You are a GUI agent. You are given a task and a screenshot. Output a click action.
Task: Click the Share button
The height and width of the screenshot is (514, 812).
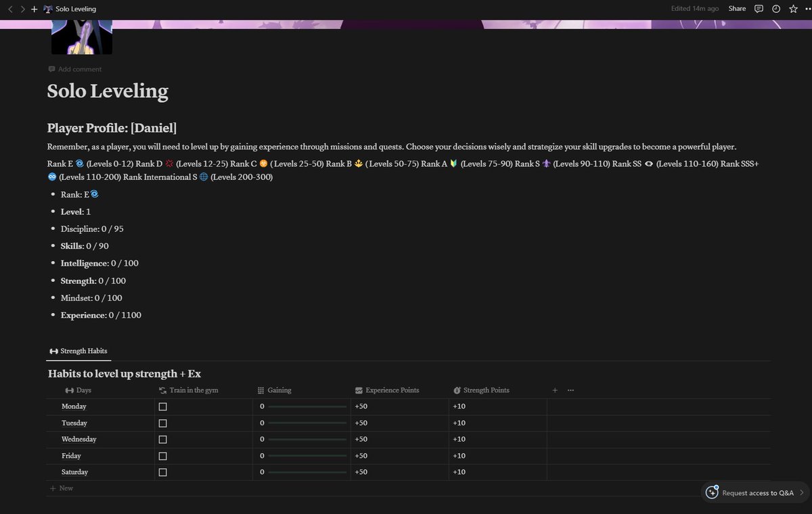click(x=737, y=9)
